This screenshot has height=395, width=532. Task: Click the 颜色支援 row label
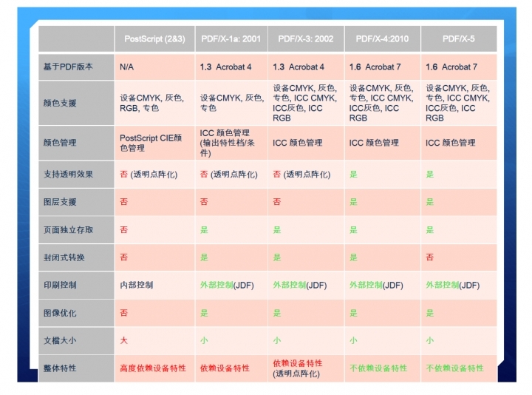tap(60, 103)
